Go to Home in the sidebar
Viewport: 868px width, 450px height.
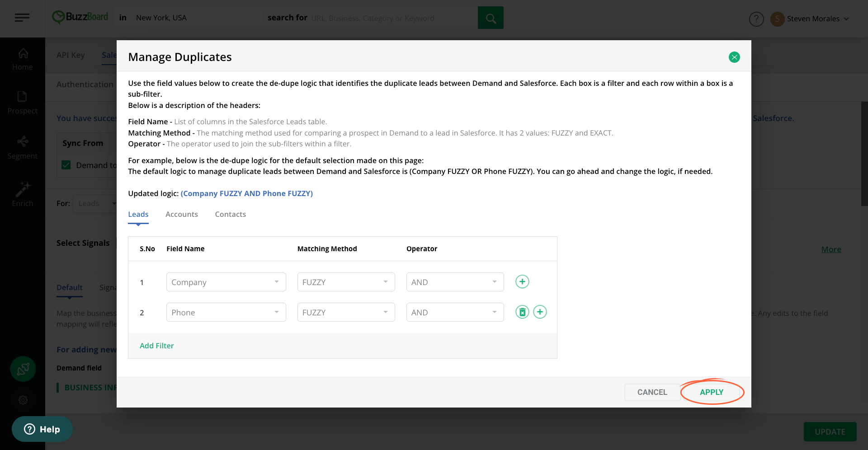click(x=23, y=59)
